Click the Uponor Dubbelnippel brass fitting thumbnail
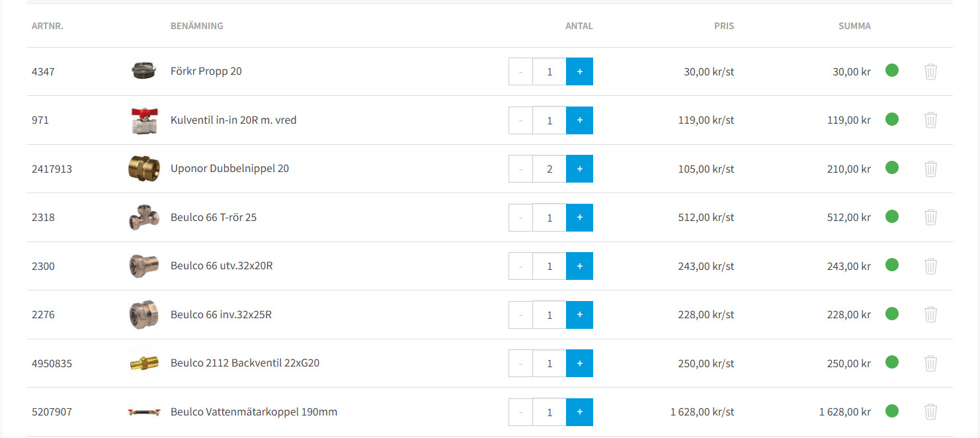 click(x=143, y=169)
